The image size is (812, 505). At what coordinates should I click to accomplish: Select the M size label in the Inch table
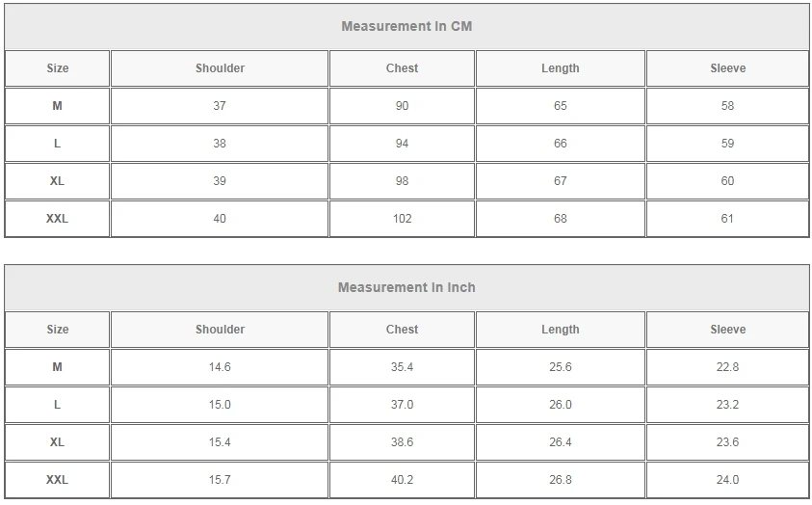(57, 367)
